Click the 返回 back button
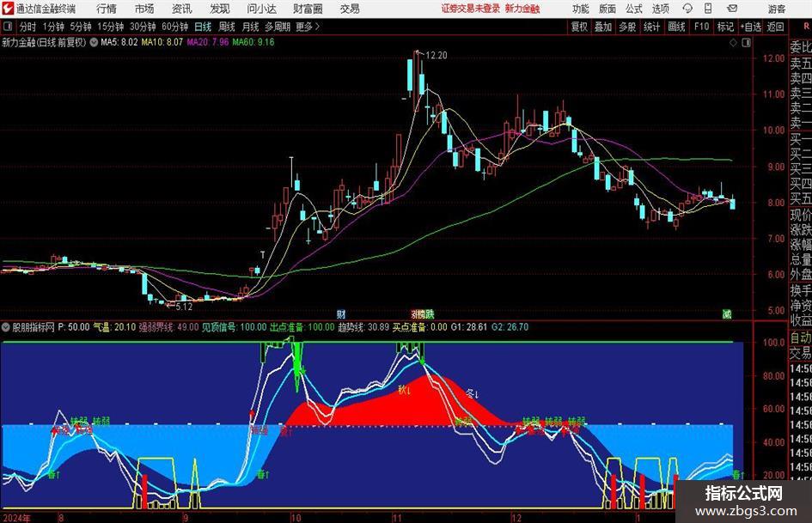Screen dimensions: 812x523 pyautogui.click(x=775, y=27)
